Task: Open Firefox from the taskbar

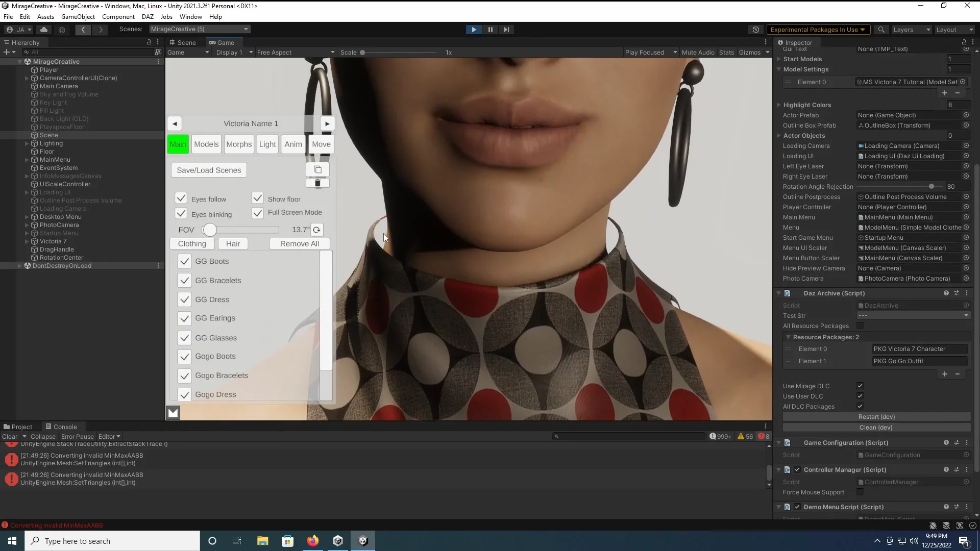Action: coord(312,540)
